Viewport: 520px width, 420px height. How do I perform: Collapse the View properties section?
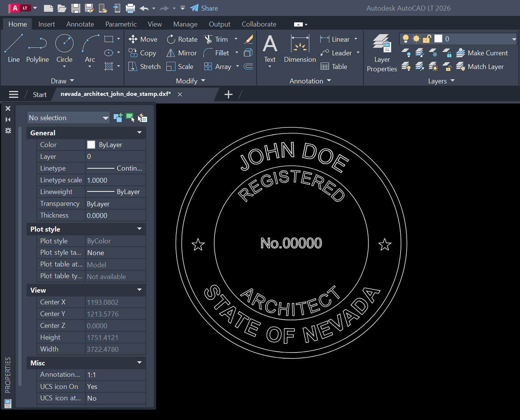(x=139, y=290)
